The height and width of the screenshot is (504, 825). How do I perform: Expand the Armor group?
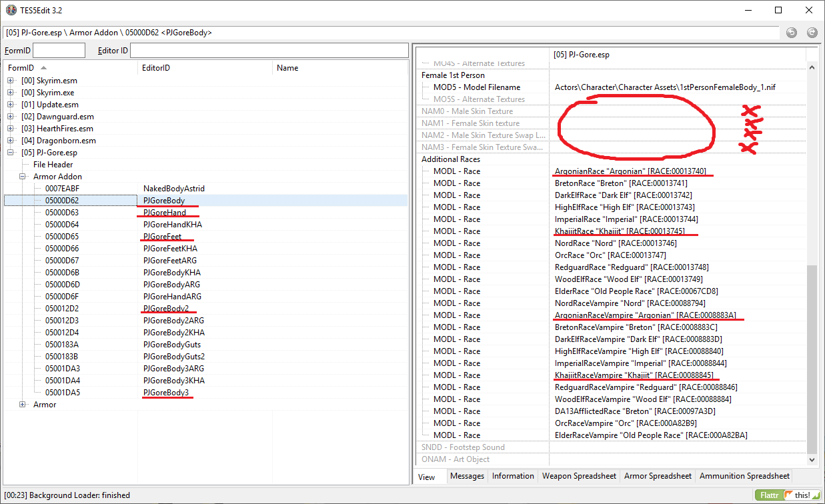click(23, 405)
